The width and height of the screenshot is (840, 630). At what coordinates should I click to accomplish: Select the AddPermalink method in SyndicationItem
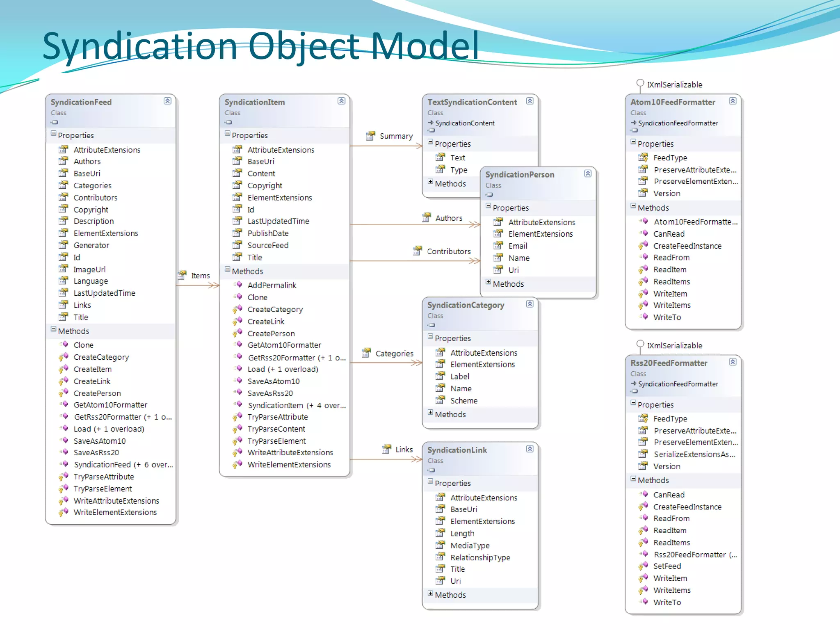point(272,285)
